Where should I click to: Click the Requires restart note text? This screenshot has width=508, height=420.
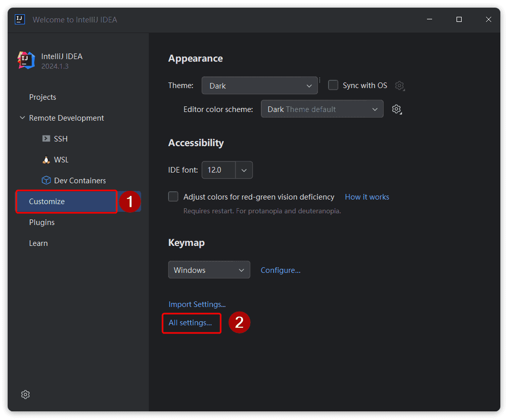coord(262,211)
